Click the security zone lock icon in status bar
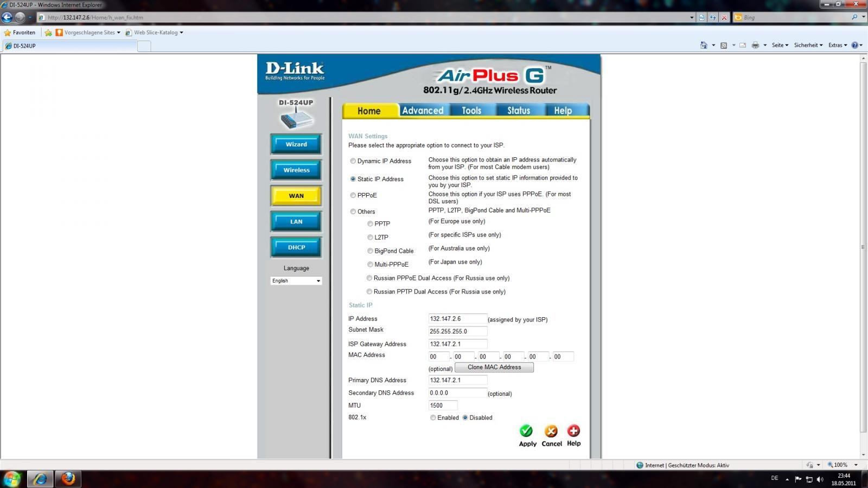This screenshot has height=488, width=868. point(809,465)
